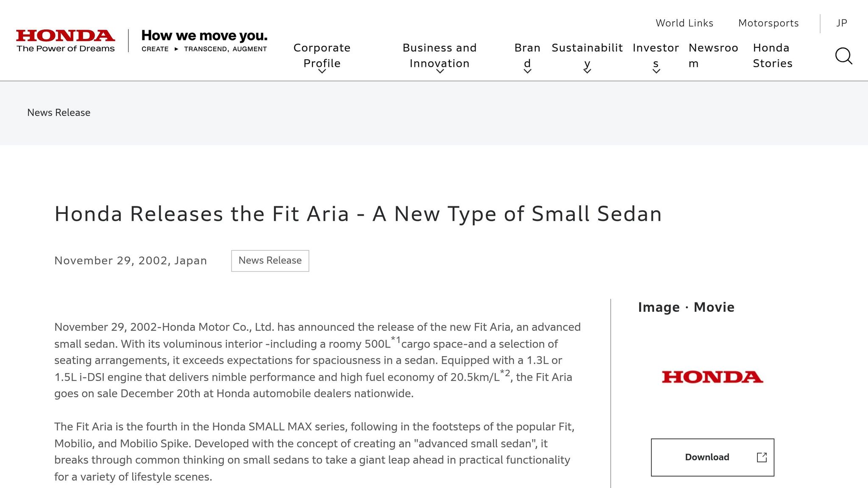Click the red HONDA wordmark in Image·Movie panel
Screen dimensions: 868x488
click(x=712, y=377)
